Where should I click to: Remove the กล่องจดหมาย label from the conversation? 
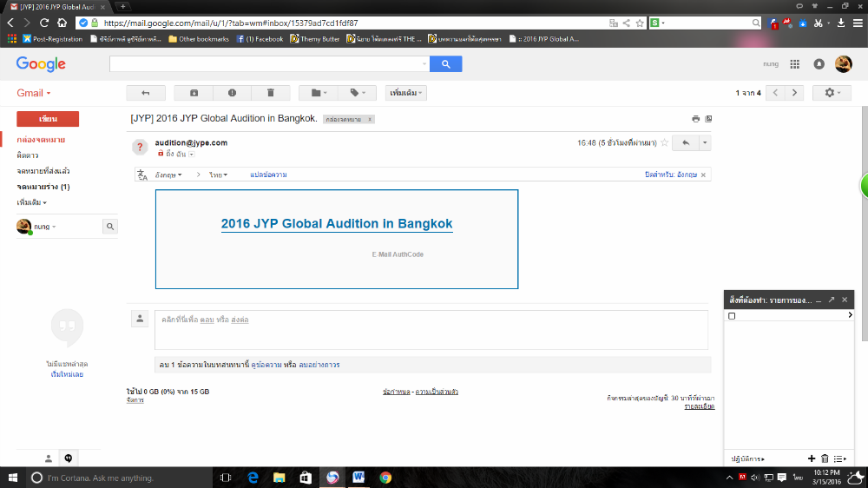[370, 119]
